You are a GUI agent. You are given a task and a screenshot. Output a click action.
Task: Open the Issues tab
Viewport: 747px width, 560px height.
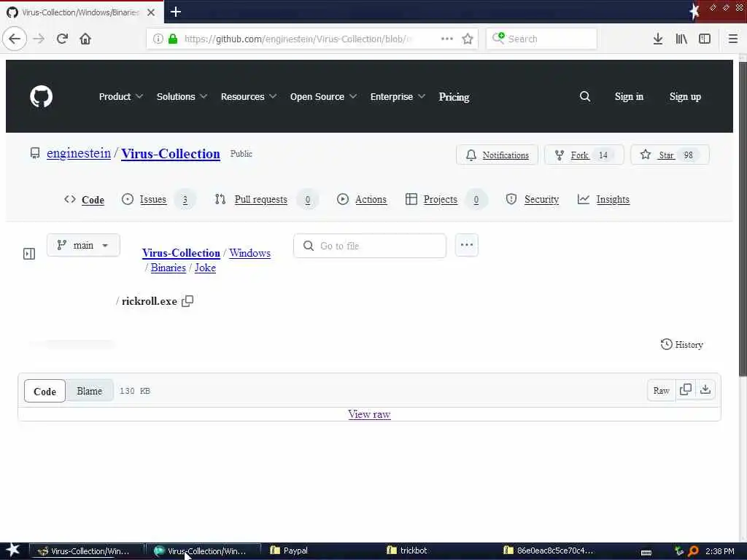[x=158, y=200]
